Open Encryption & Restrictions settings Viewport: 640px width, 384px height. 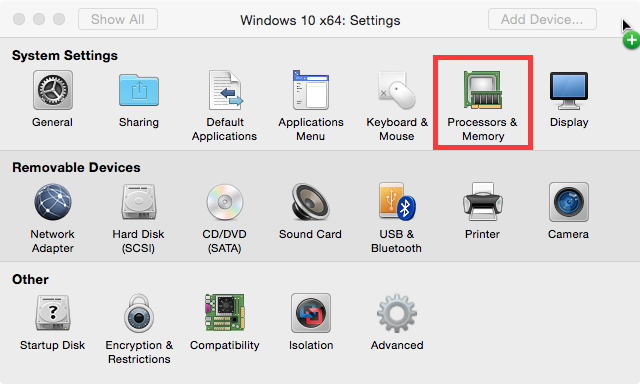pyautogui.click(x=139, y=313)
